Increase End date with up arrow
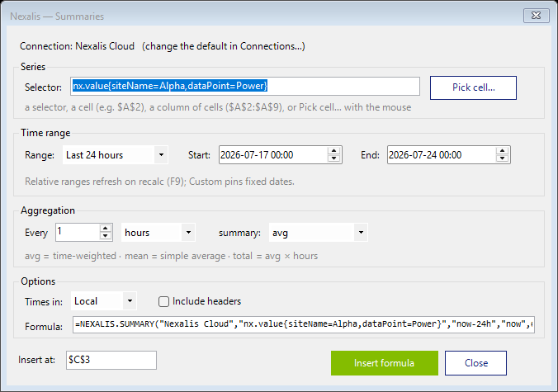Image resolution: width=558 pixels, height=392 pixels. [x=502, y=151]
